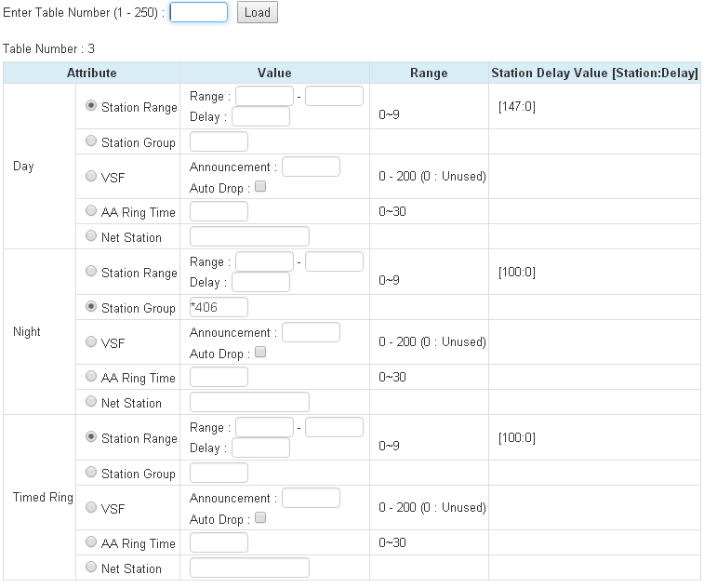Select Night Station Range radio button
Viewport: 717px width, 588px height.
click(91, 272)
